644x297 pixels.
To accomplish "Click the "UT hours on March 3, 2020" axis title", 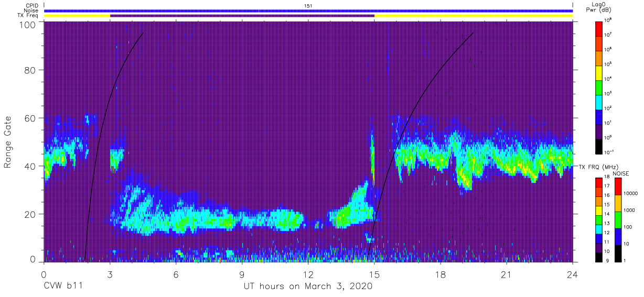I will [x=308, y=287].
